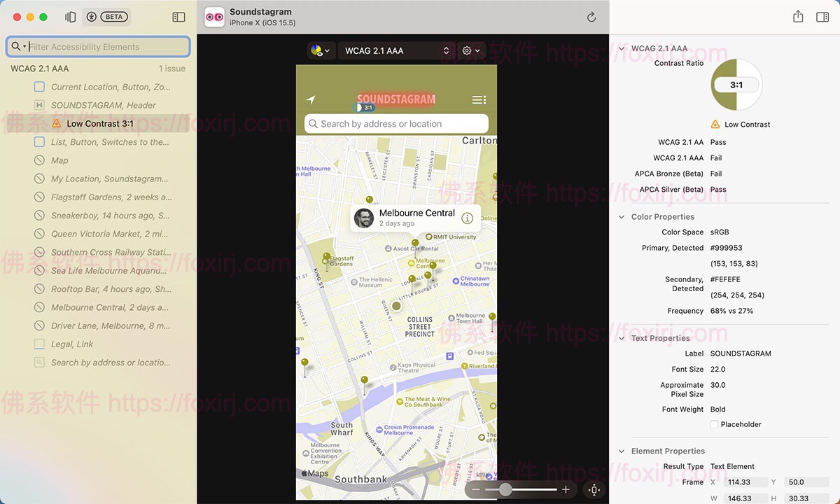Click the Filter Accessibility Elements search field
This screenshot has width=840, height=504.
click(x=106, y=47)
